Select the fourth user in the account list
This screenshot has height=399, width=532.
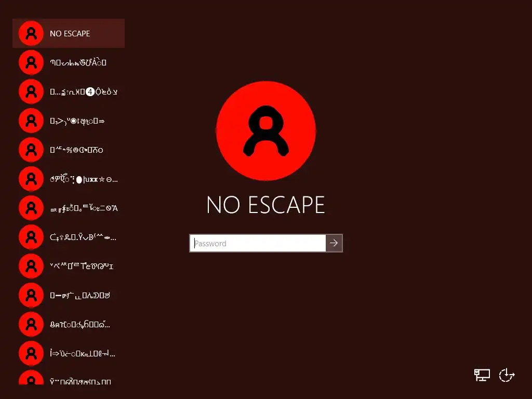tap(69, 121)
